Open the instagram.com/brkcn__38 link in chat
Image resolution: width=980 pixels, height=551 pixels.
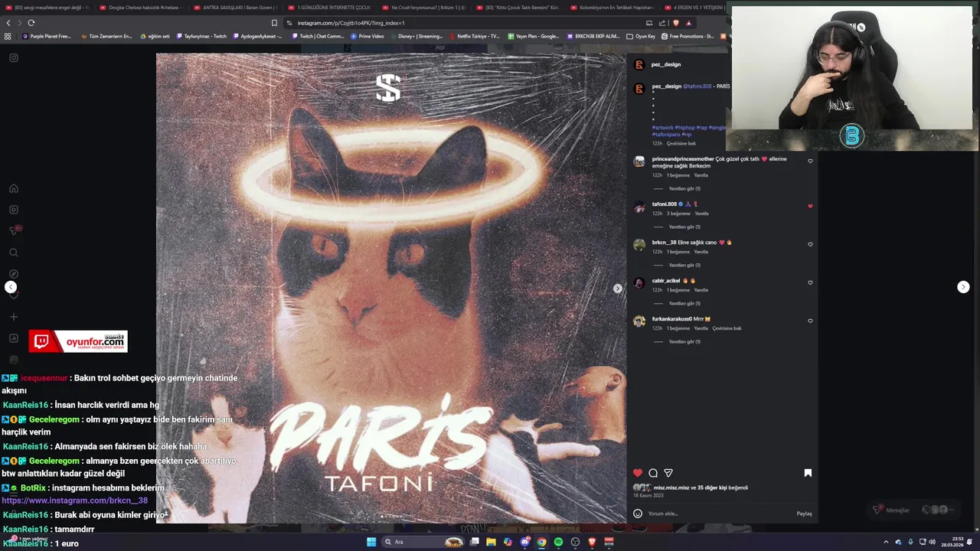pos(74,500)
